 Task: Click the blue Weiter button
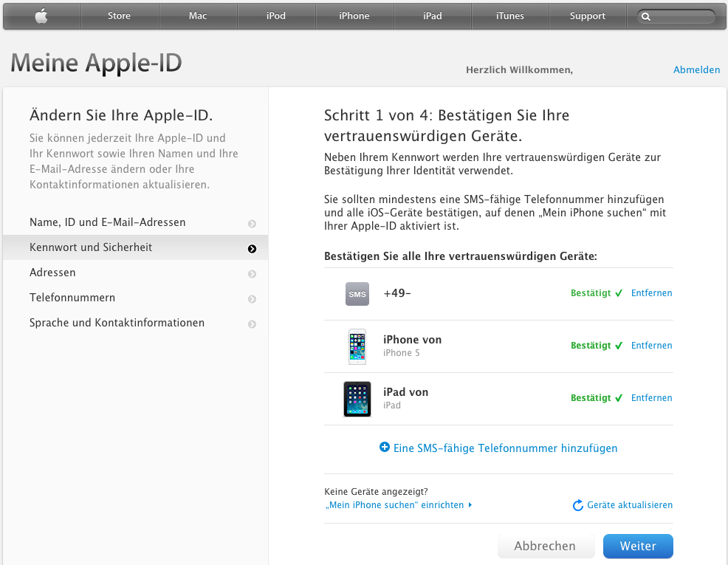638,546
